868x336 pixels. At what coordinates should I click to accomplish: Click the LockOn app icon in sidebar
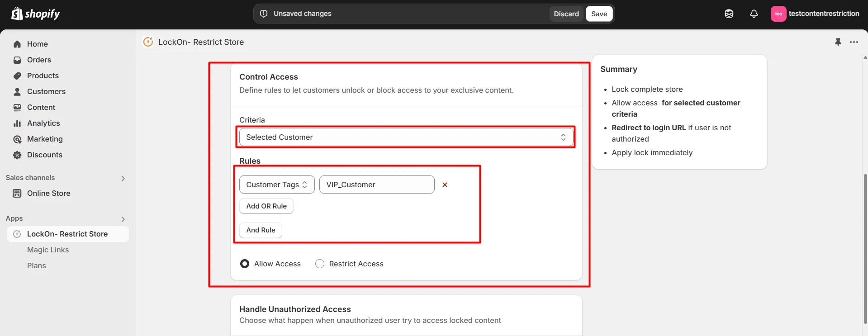[x=17, y=234]
